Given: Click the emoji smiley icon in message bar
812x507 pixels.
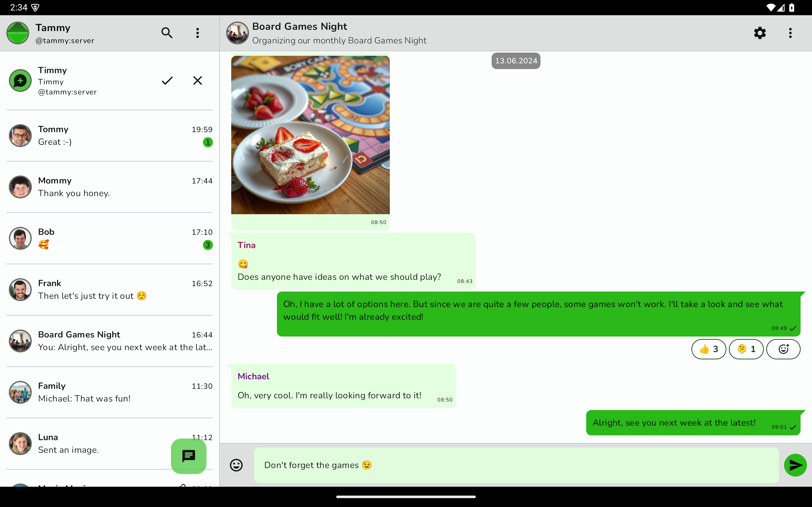Looking at the screenshot, I should pyautogui.click(x=236, y=464).
